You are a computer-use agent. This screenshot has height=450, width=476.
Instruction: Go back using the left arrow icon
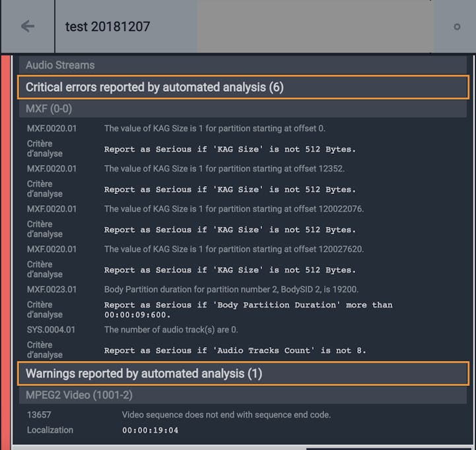pyautogui.click(x=28, y=26)
